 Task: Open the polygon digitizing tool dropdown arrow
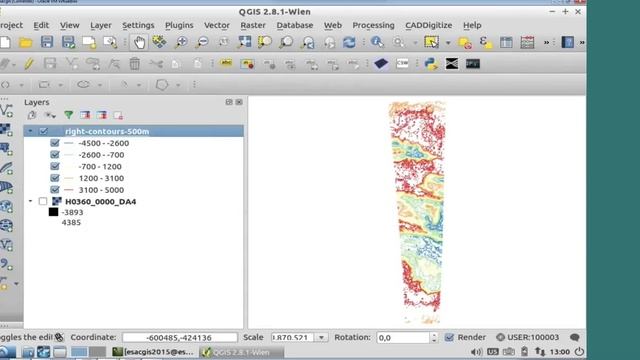[178, 85]
